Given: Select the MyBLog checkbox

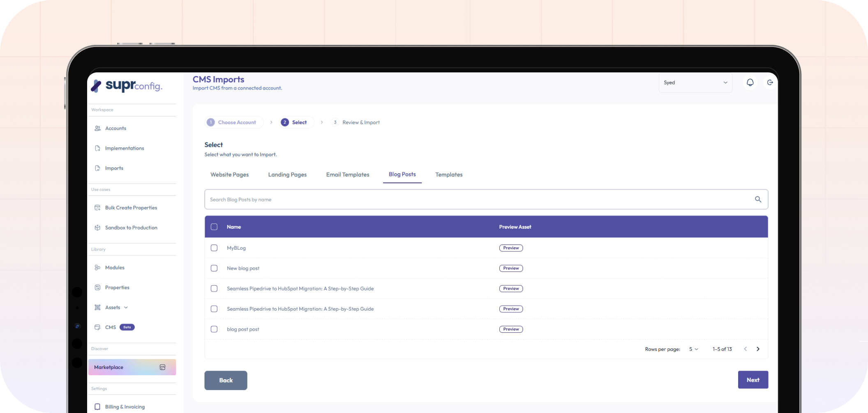Looking at the screenshot, I should [x=214, y=248].
